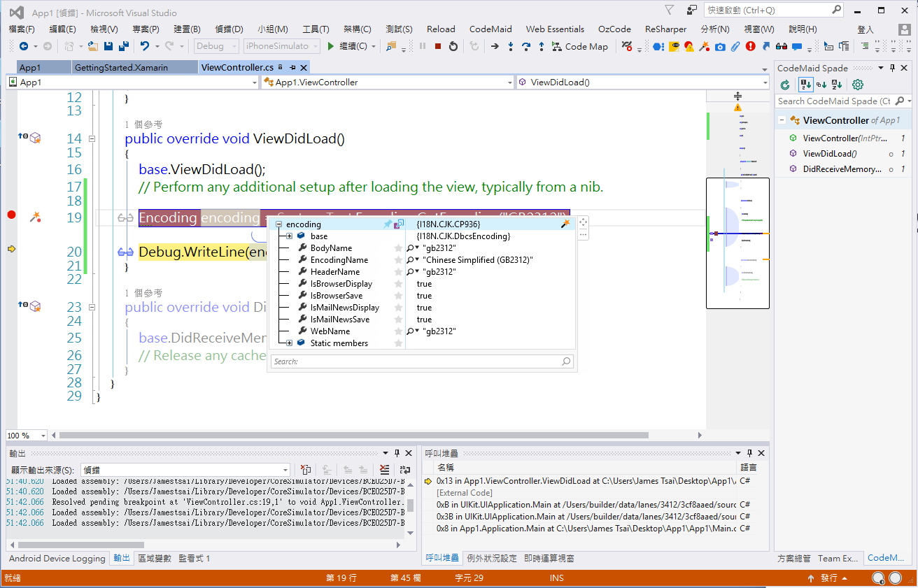Stop debugging with the red square button
Image resolution: width=918 pixels, height=588 pixels.
(x=438, y=46)
